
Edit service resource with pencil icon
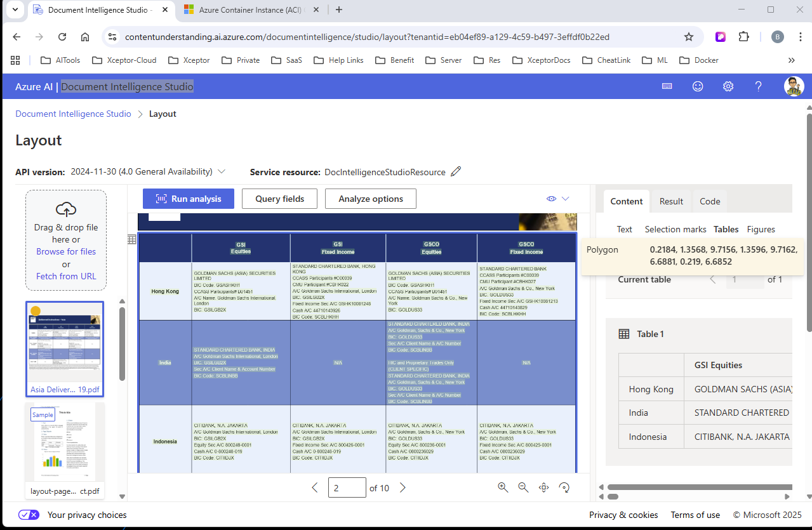[x=456, y=171]
